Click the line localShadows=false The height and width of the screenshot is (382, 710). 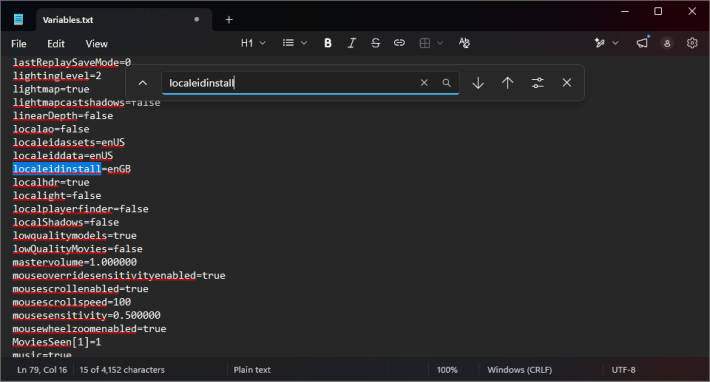point(66,222)
